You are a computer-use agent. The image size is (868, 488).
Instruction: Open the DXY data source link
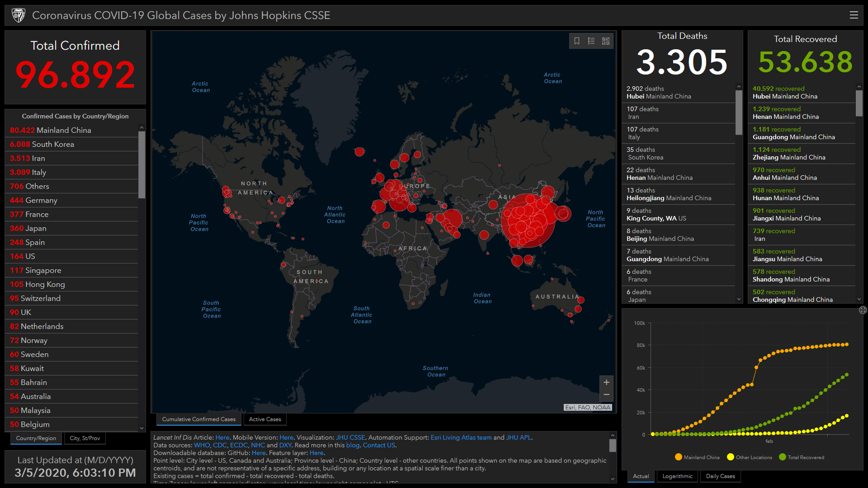click(285, 445)
